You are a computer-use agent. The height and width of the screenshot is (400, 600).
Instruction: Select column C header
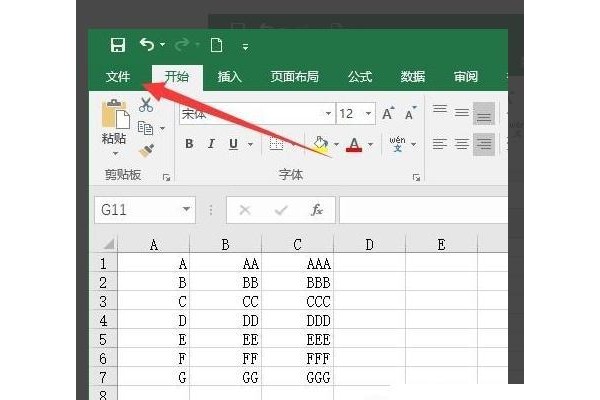click(x=297, y=244)
